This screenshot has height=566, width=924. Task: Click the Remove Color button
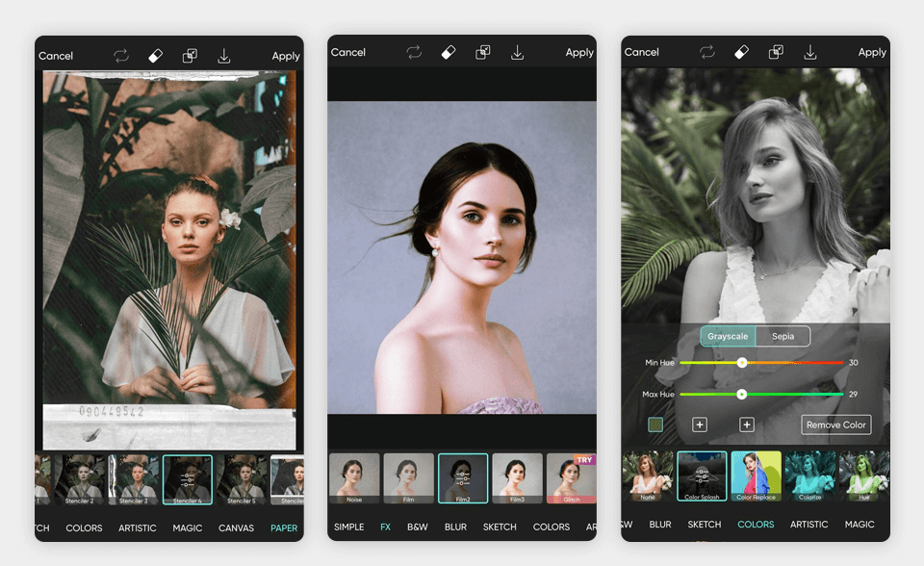tap(835, 424)
